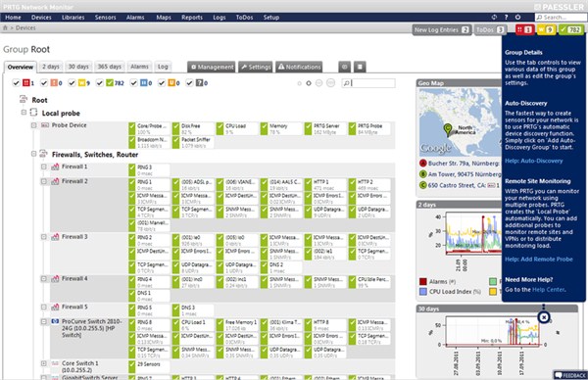This screenshot has height=380, width=588.
Task: Click the yellow warnings count badge
Action: (x=547, y=29)
